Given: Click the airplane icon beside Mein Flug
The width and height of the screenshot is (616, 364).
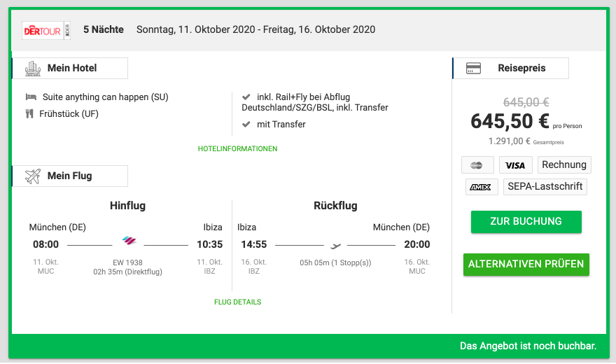Looking at the screenshot, I should click(x=33, y=176).
